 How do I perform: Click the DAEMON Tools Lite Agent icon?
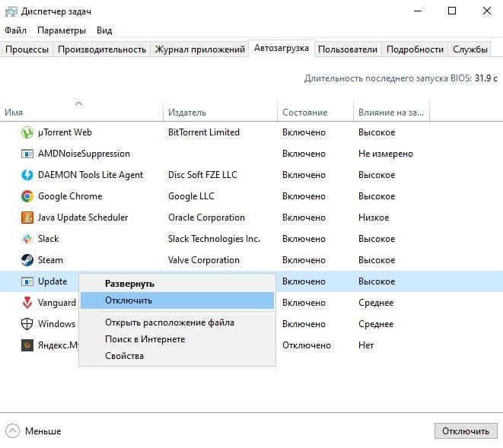27,175
